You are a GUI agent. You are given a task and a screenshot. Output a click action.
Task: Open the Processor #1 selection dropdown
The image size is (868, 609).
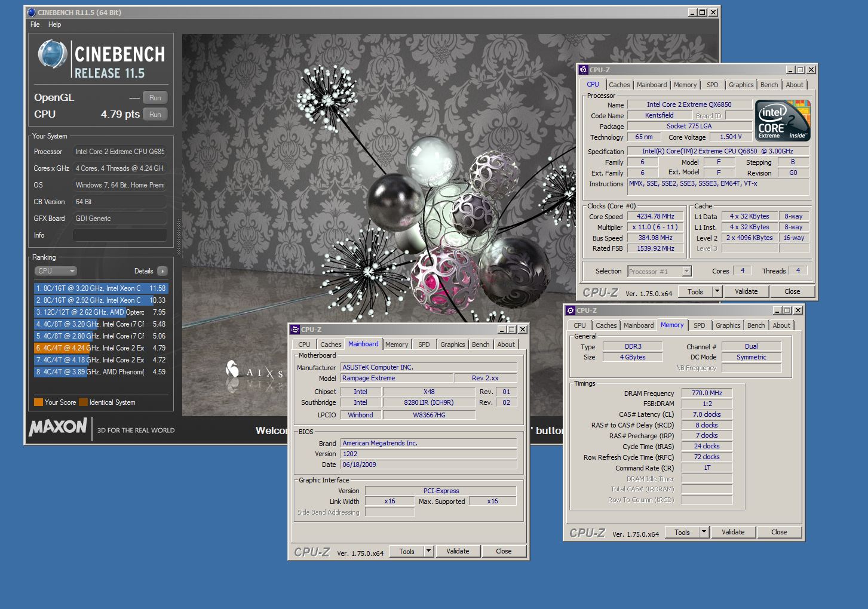(660, 272)
